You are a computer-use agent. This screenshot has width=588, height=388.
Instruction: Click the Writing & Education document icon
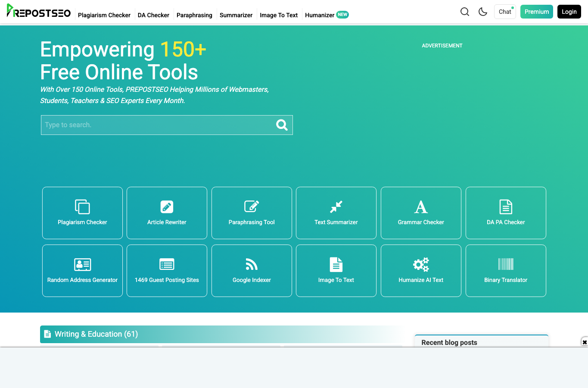point(47,334)
